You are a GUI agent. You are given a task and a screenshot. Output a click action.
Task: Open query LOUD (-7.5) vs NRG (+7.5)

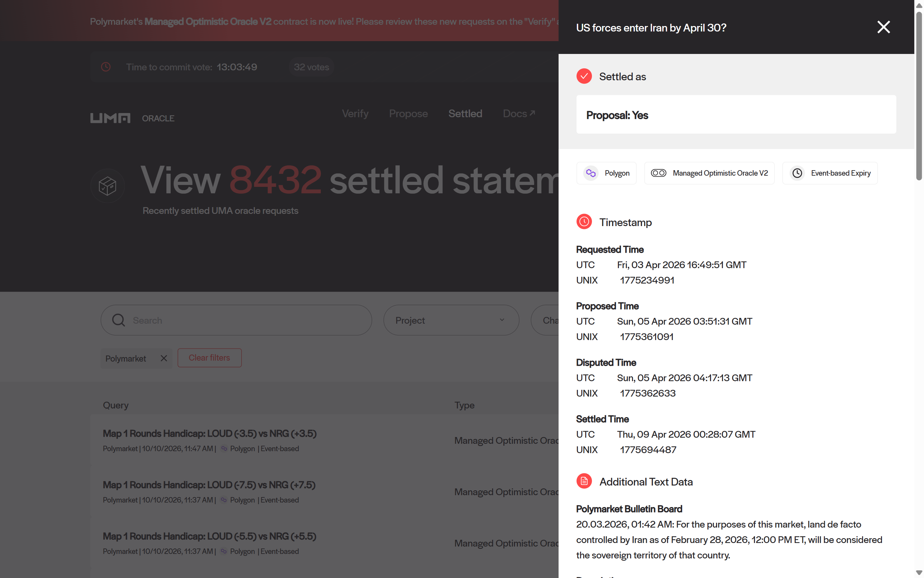click(x=209, y=485)
